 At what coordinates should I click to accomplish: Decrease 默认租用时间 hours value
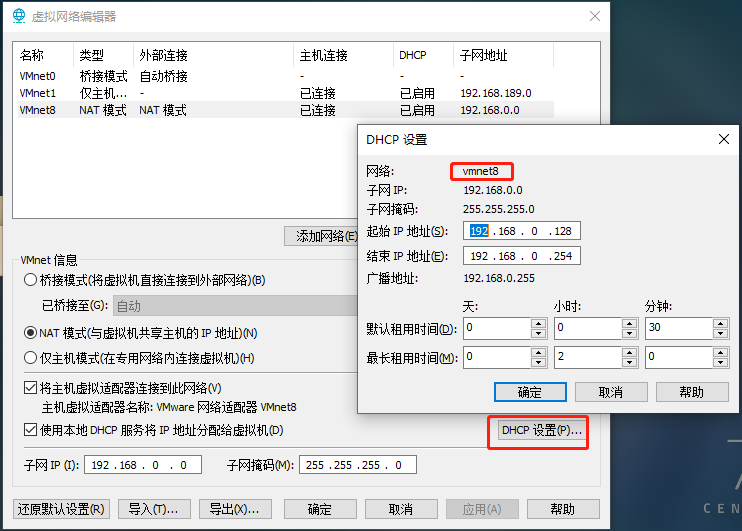pos(629,333)
